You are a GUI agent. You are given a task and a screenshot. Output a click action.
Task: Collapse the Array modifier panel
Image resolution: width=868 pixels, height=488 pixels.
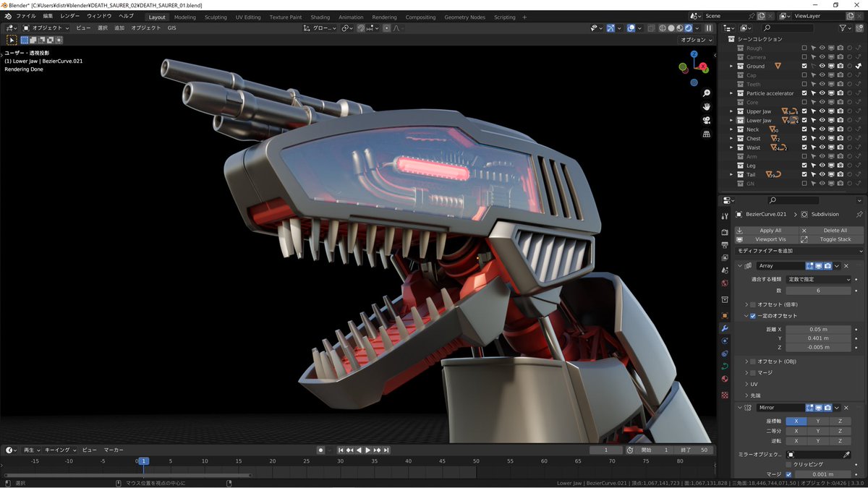tap(739, 266)
